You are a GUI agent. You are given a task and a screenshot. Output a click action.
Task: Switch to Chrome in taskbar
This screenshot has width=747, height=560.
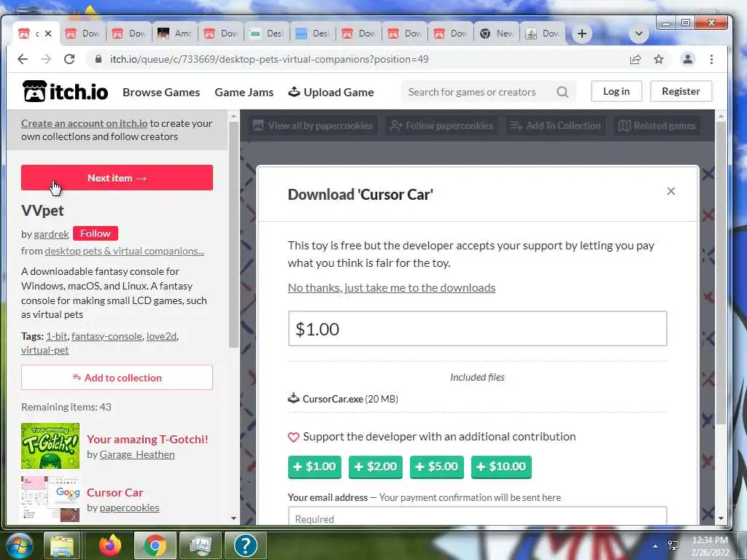click(155, 545)
